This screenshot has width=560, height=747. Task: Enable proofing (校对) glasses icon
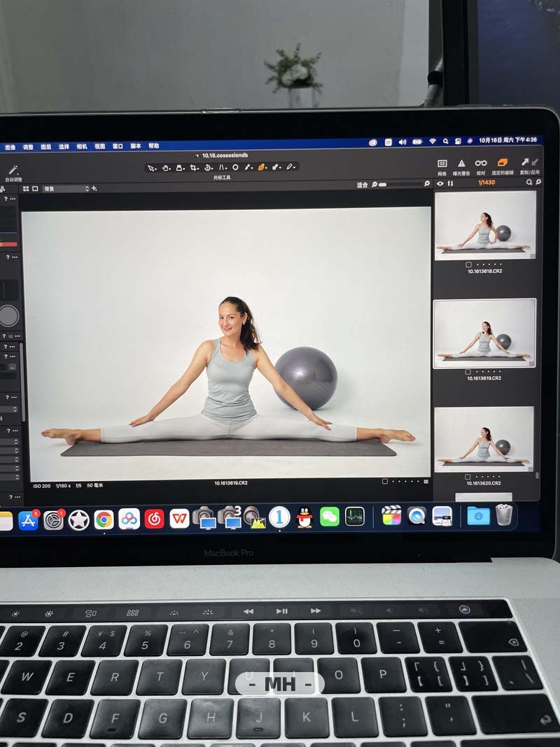(481, 164)
